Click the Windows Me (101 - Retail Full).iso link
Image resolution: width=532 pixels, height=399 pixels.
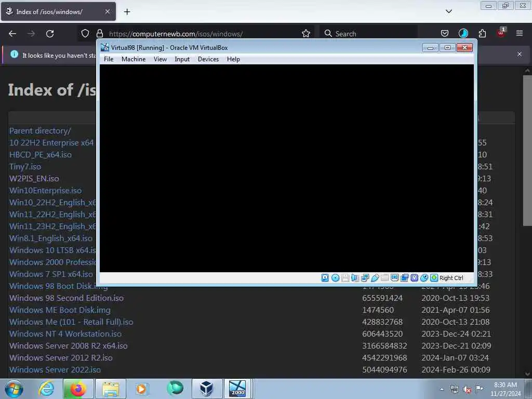[71, 322]
